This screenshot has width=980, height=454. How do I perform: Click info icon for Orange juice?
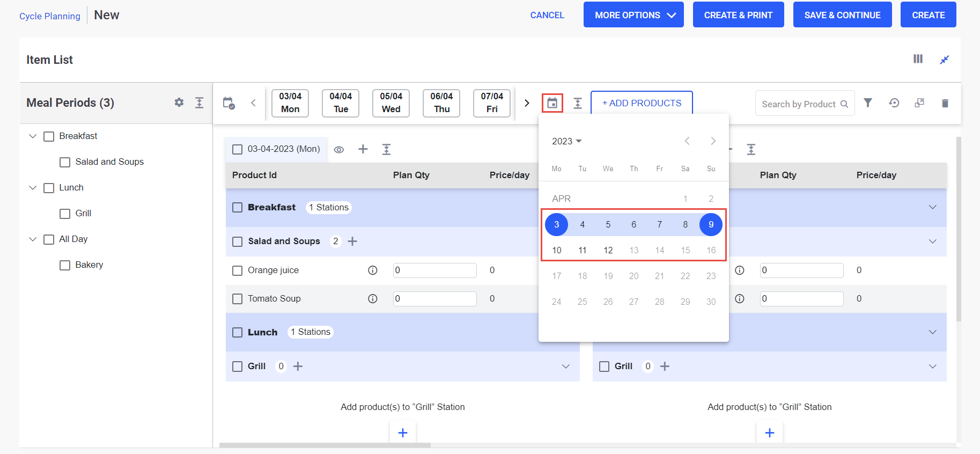[x=373, y=270]
